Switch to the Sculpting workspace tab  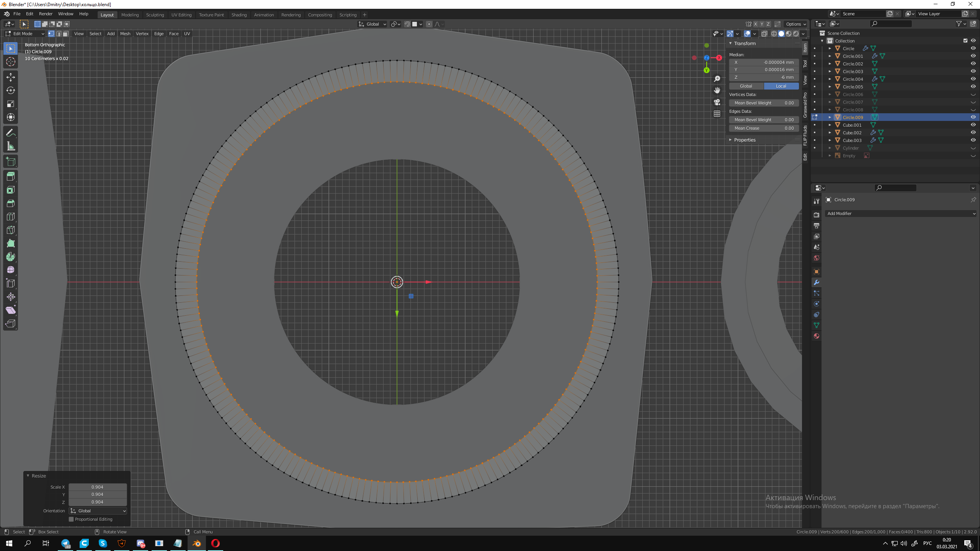tap(155, 15)
